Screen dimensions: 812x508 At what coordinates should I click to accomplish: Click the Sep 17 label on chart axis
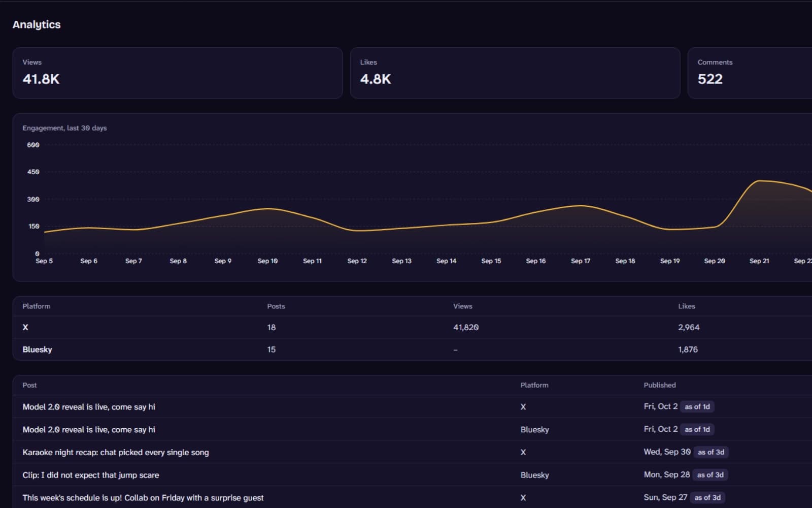[x=581, y=261]
